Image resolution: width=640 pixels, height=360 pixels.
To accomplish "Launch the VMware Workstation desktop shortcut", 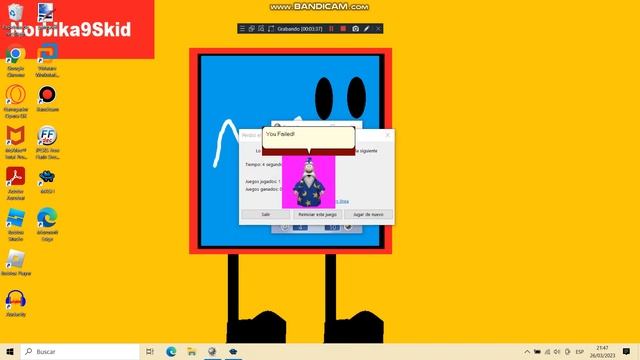I will coord(47,60).
